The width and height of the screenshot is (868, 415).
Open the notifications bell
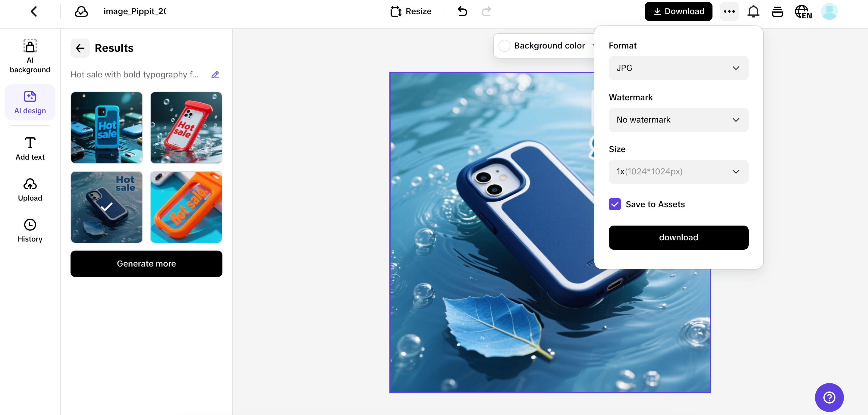click(x=753, y=11)
